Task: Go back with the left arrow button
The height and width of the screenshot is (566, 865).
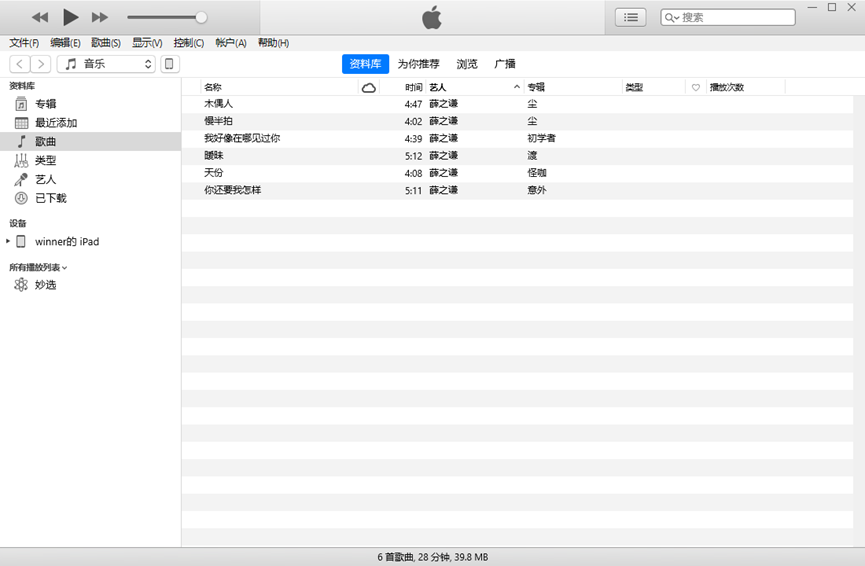Action: coord(20,64)
